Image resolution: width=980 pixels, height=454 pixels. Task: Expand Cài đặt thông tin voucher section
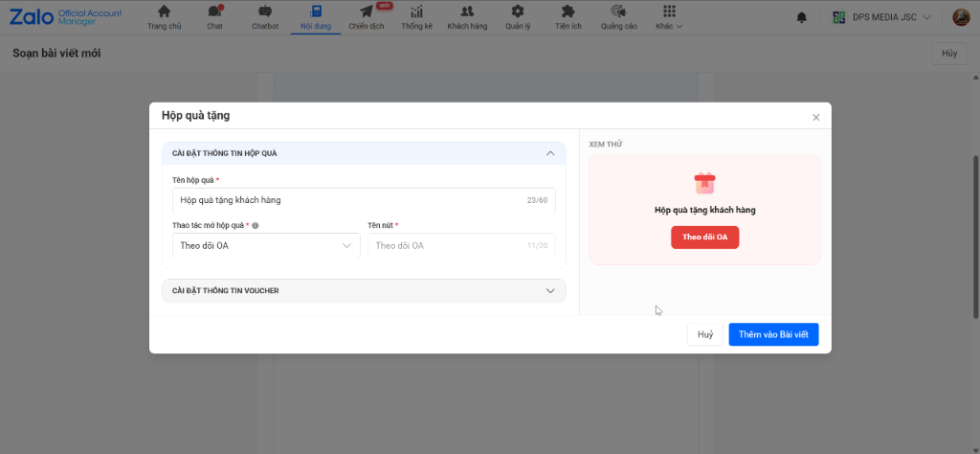(550, 291)
